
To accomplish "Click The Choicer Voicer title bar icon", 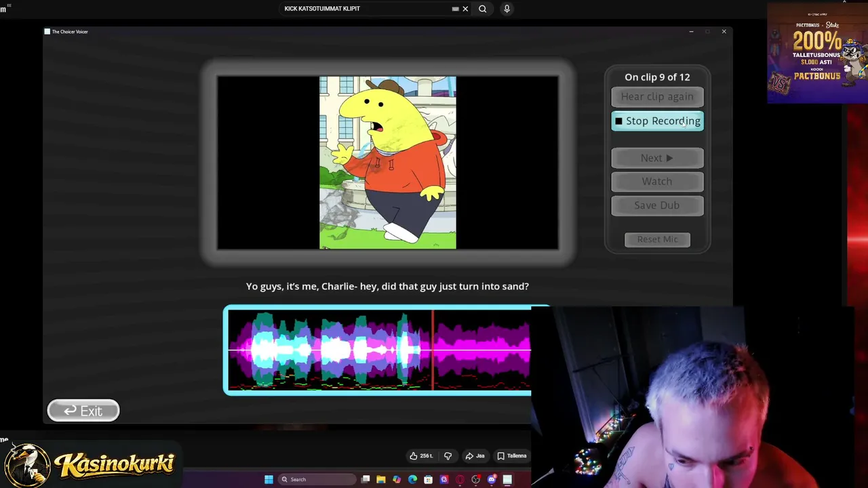I will [47, 32].
